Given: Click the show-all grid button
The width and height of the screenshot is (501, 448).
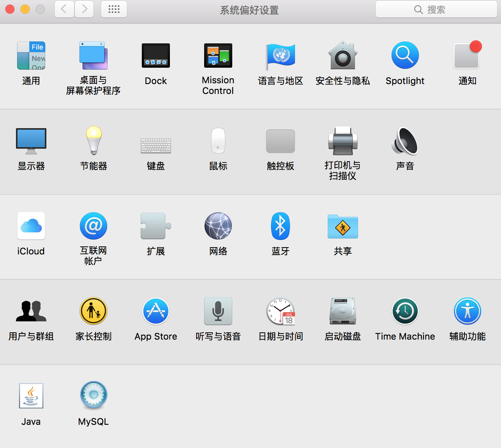Looking at the screenshot, I should (x=114, y=9).
